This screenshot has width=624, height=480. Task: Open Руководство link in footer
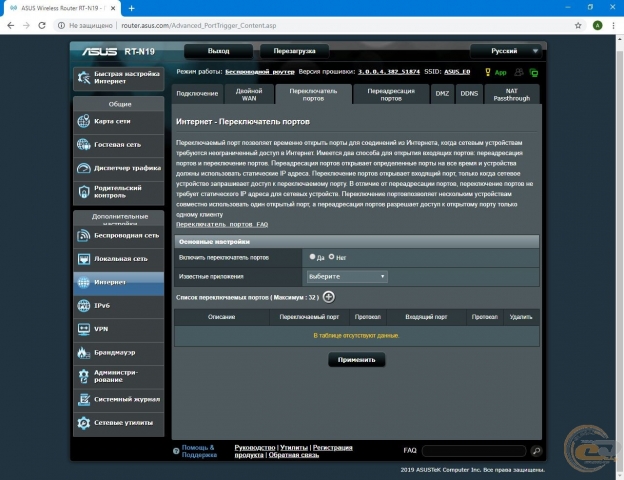click(x=255, y=447)
